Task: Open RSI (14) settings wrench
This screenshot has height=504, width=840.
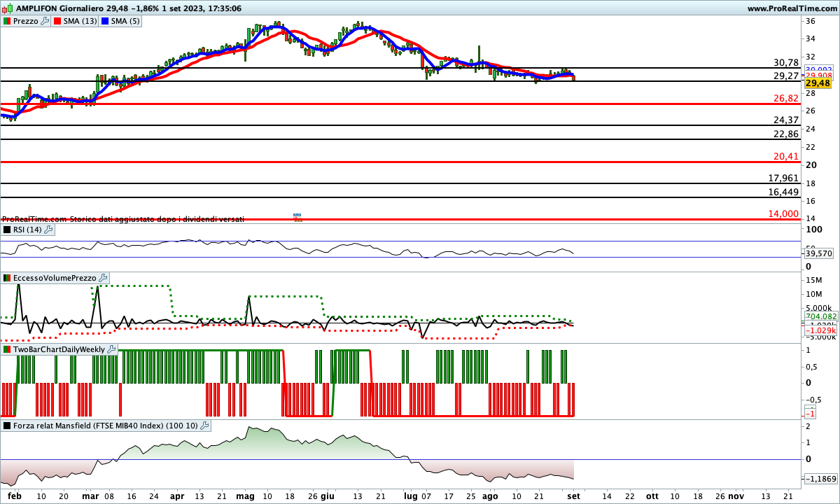Action: pyautogui.click(x=48, y=229)
